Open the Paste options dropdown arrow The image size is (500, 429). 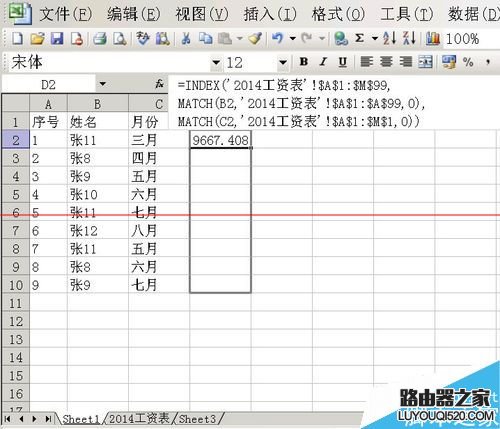[240, 39]
